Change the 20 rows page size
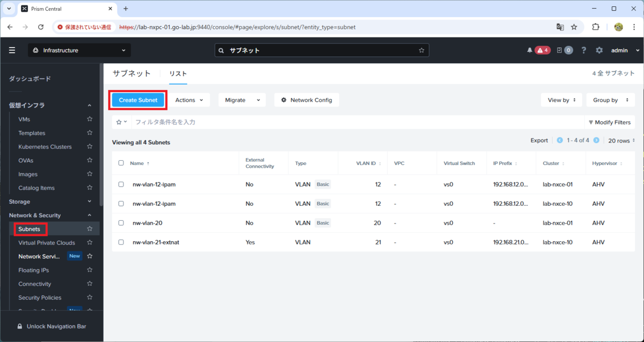The height and width of the screenshot is (342, 644). click(x=621, y=140)
